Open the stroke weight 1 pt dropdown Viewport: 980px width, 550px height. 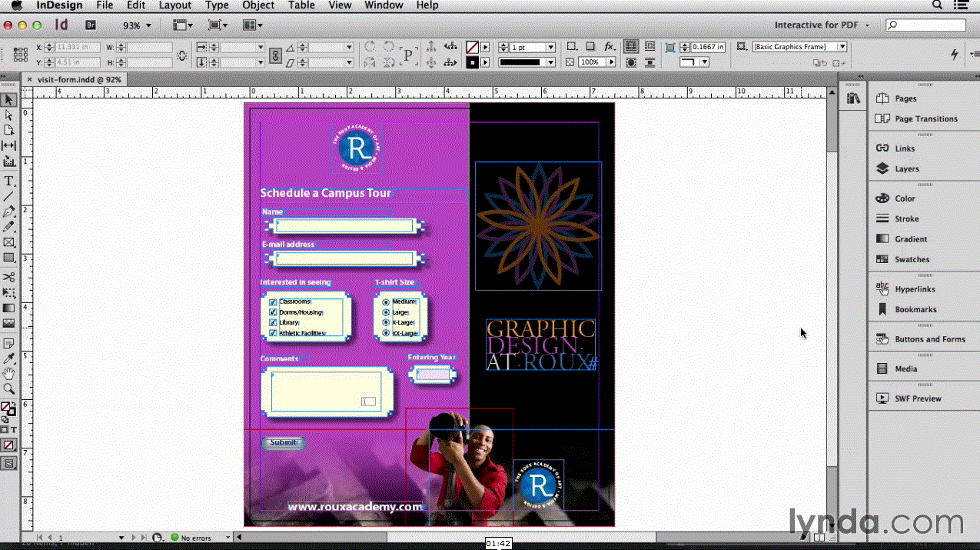coord(550,48)
